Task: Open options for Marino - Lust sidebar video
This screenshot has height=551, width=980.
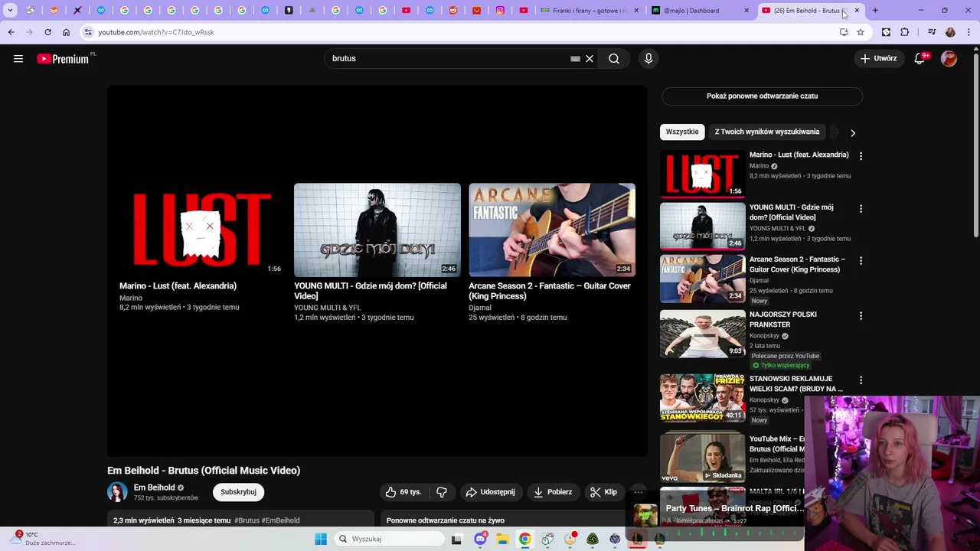Action: (x=861, y=156)
